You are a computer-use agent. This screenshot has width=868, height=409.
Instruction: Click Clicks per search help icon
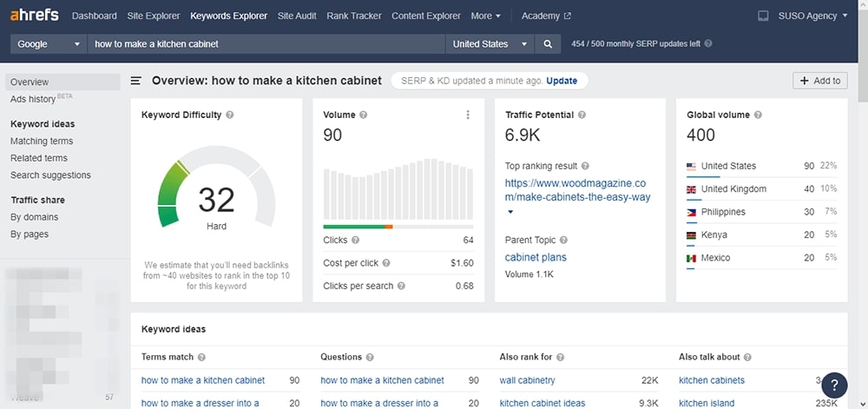[x=401, y=287]
